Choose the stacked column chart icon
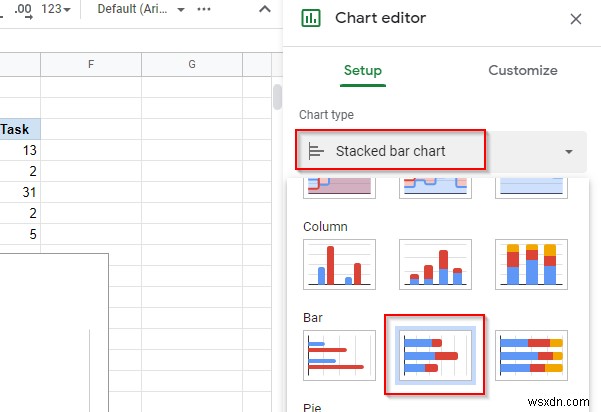601x412 pixels. tap(434, 265)
